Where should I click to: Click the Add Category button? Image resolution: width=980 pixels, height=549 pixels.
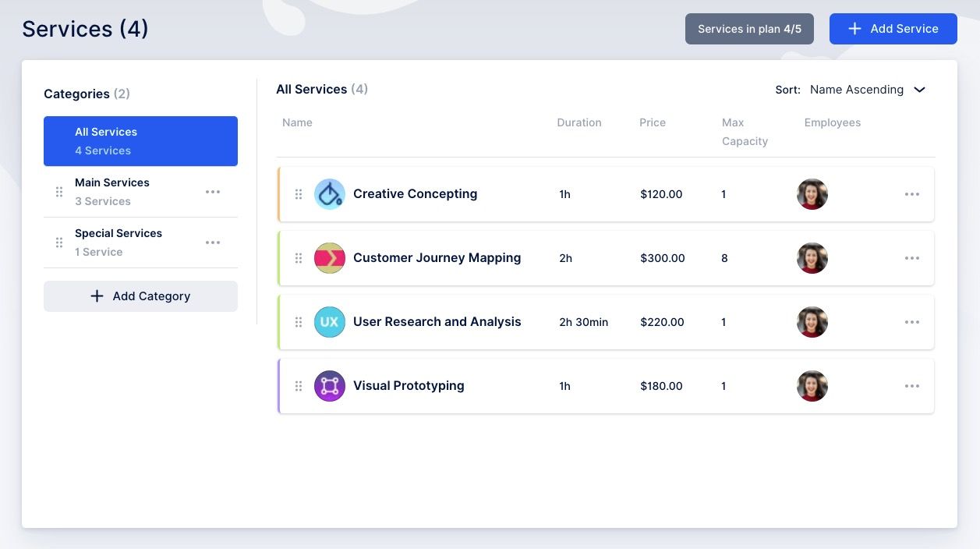click(x=140, y=296)
